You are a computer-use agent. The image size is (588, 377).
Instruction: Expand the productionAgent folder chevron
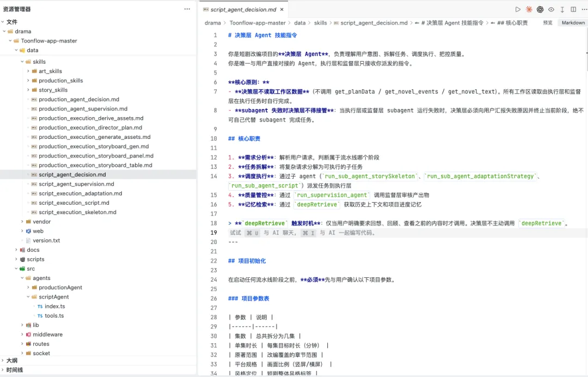tap(28, 287)
